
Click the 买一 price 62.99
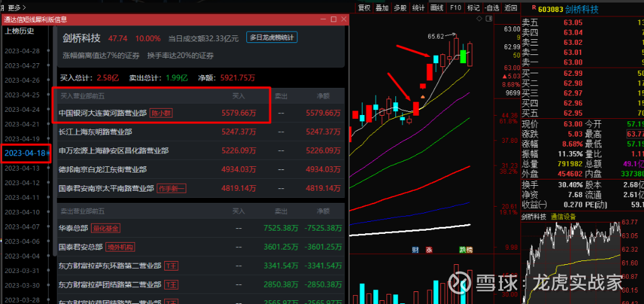pos(573,74)
